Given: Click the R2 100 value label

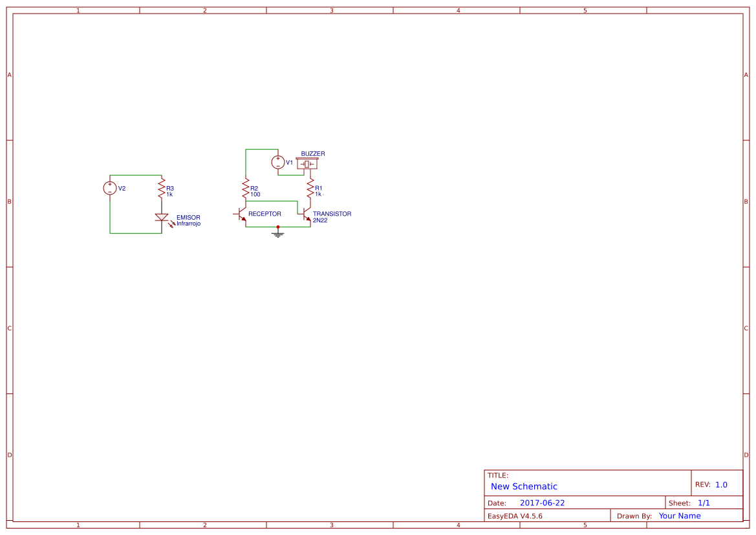Looking at the screenshot, I should [255, 193].
